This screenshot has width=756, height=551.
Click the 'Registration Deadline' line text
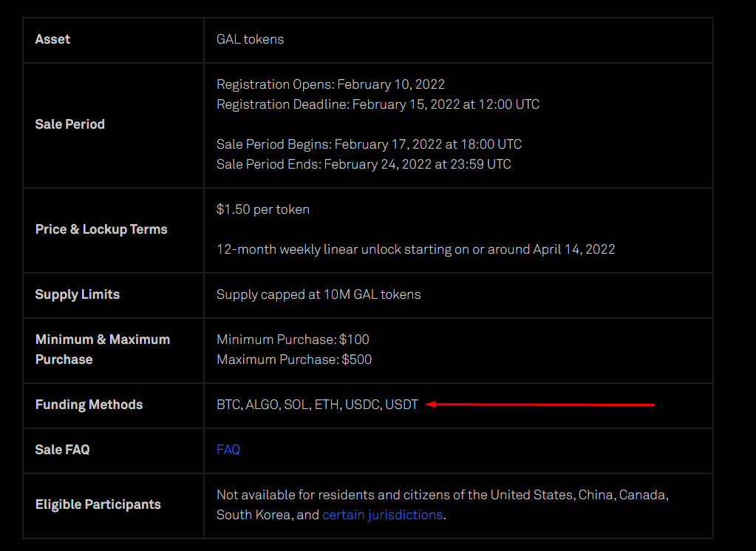coord(378,104)
